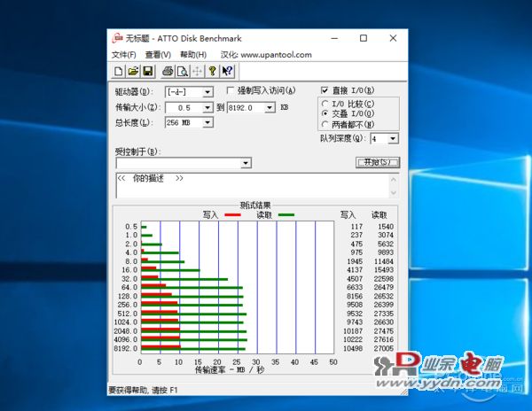532x411 pixels.
Task: Click inside the 你的描述 description text box
Action: coord(252,186)
